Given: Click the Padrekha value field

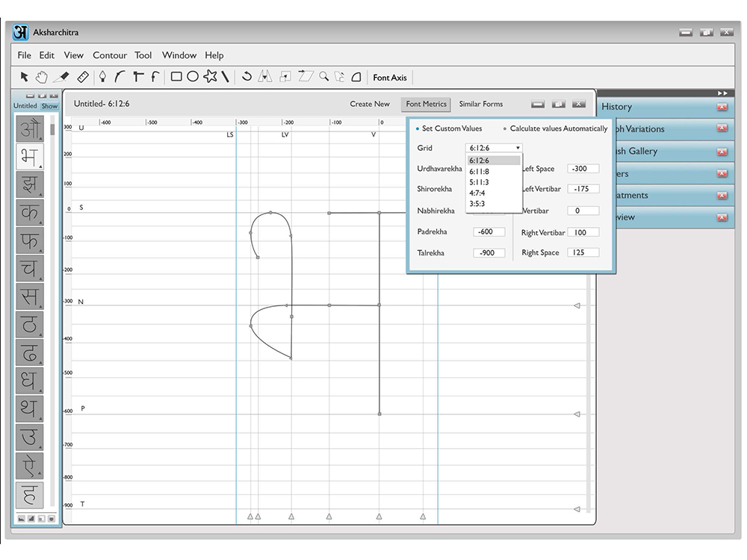Looking at the screenshot, I should (489, 232).
